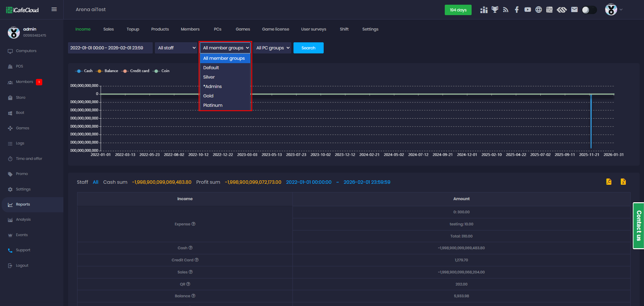644x306 pixels.
Task: Expand the All PC groups dropdown
Action: point(272,48)
